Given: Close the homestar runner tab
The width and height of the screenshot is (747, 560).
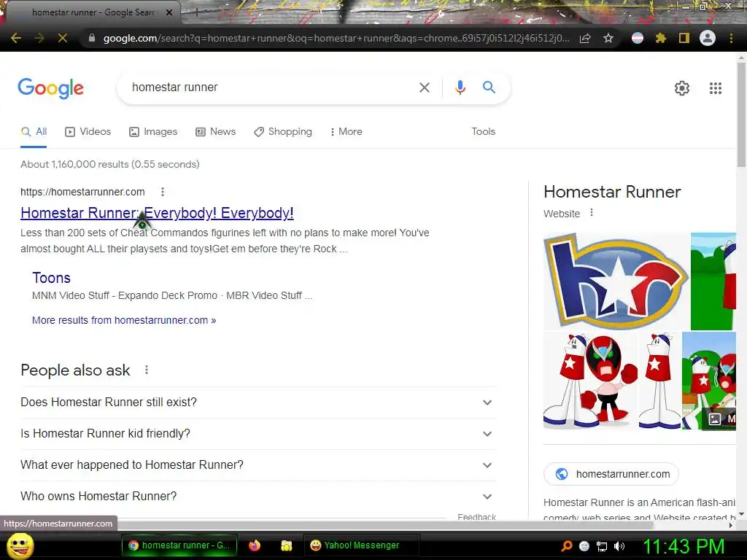Looking at the screenshot, I should point(169,12).
